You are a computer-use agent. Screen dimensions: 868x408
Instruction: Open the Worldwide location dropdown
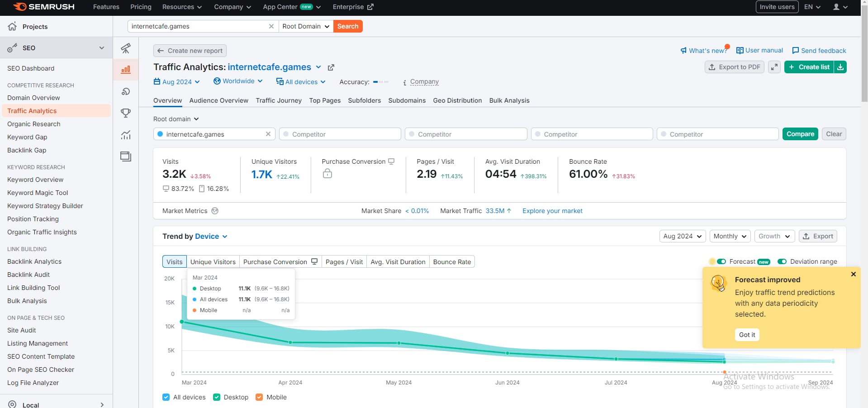(238, 81)
